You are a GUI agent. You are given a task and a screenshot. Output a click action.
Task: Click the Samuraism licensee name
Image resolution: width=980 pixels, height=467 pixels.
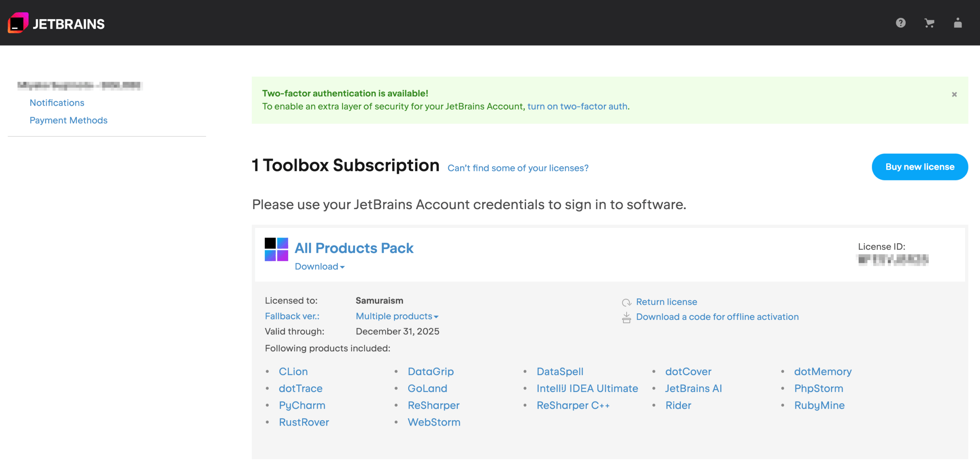[379, 301]
